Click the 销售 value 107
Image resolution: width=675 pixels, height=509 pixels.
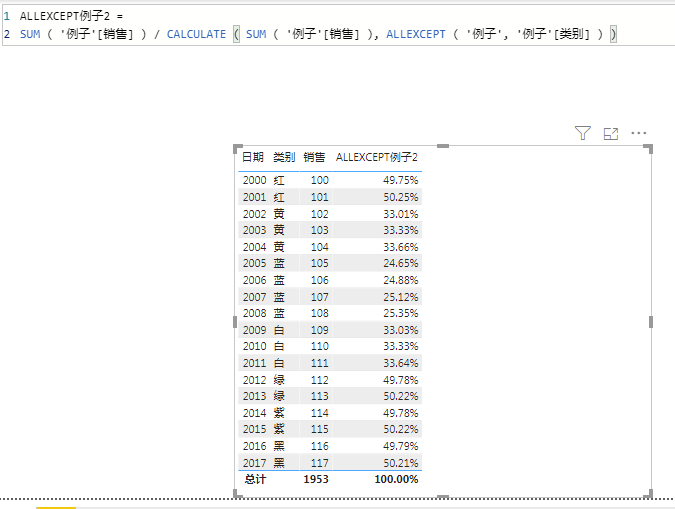(319, 297)
